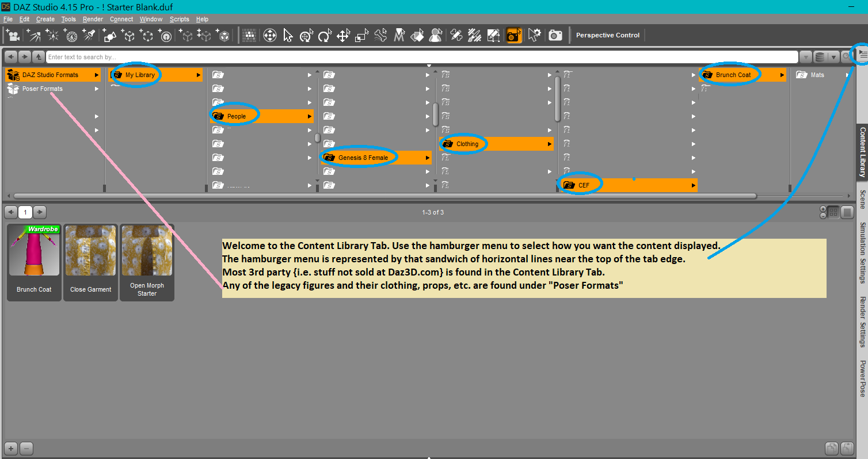Create a new linear point light

(x=71, y=35)
